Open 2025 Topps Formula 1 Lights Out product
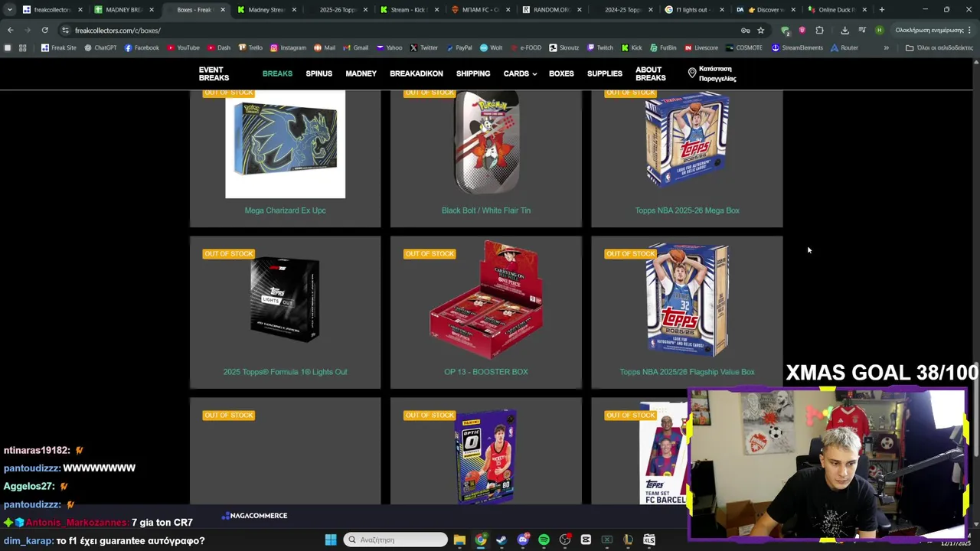This screenshot has width=980, height=551. (x=285, y=372)
